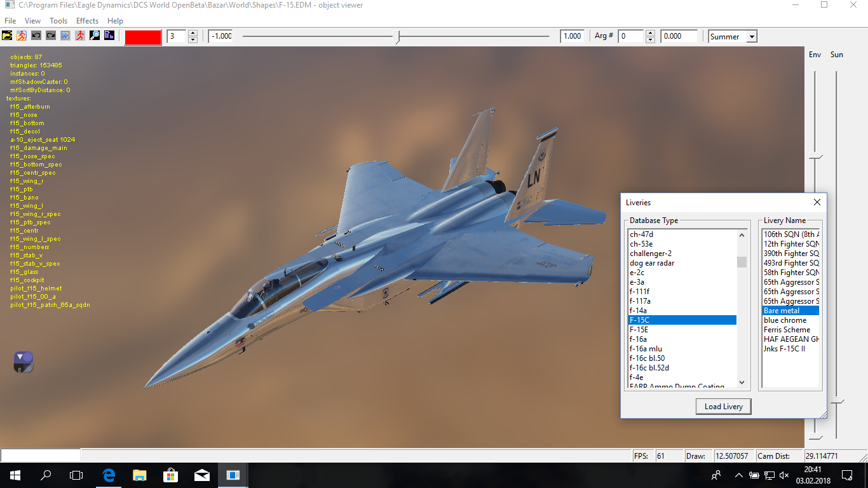Click Database Type list scroll-down arrow
The image size is (868, 488).
pos(742,383)
